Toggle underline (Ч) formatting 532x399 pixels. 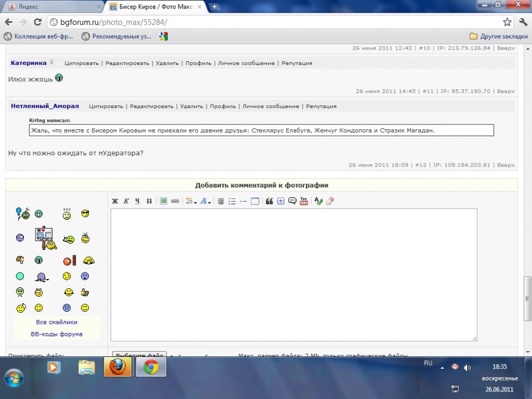point(137,201)
